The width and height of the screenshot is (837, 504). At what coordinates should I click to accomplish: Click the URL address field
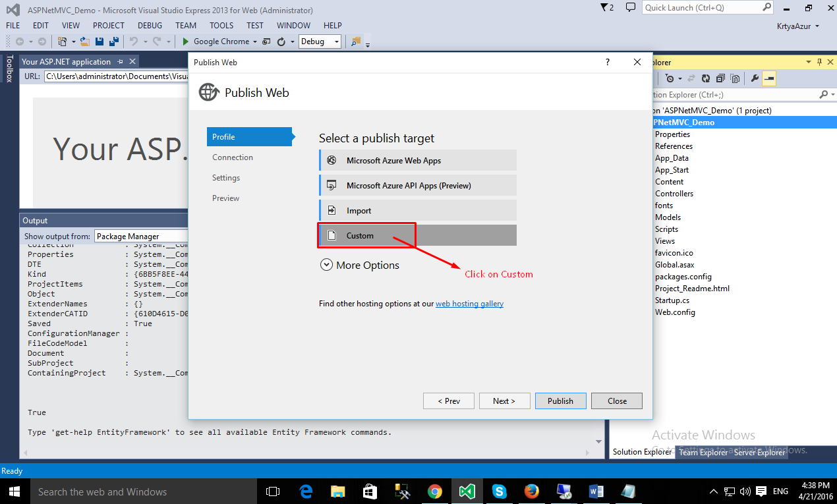point(116,76)
